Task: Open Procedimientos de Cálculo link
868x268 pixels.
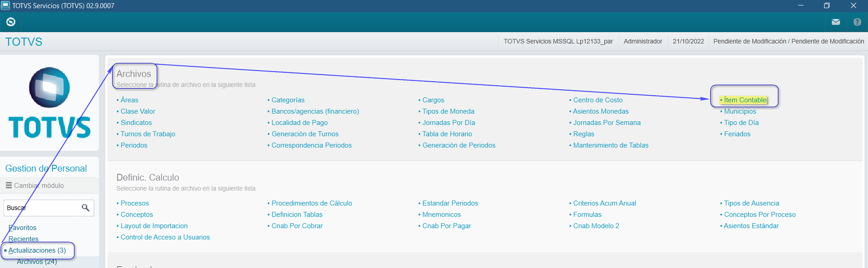Action: coord(311,203)
